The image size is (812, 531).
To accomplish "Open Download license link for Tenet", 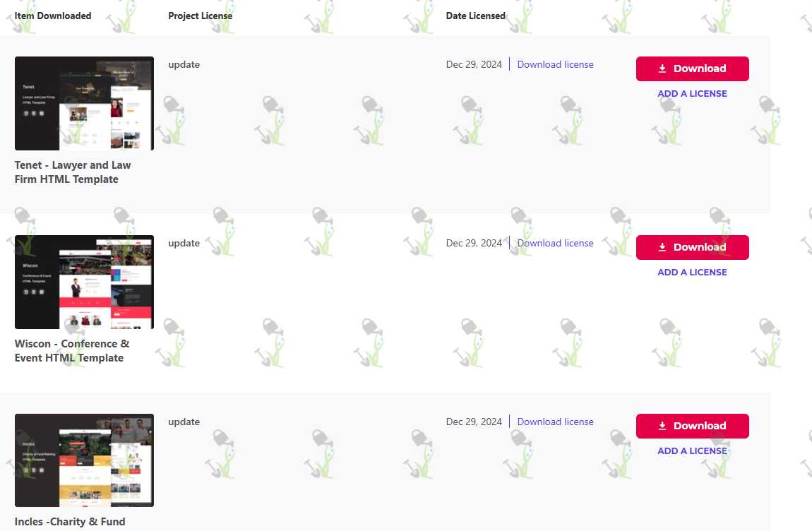I will [x=555, y=64].
